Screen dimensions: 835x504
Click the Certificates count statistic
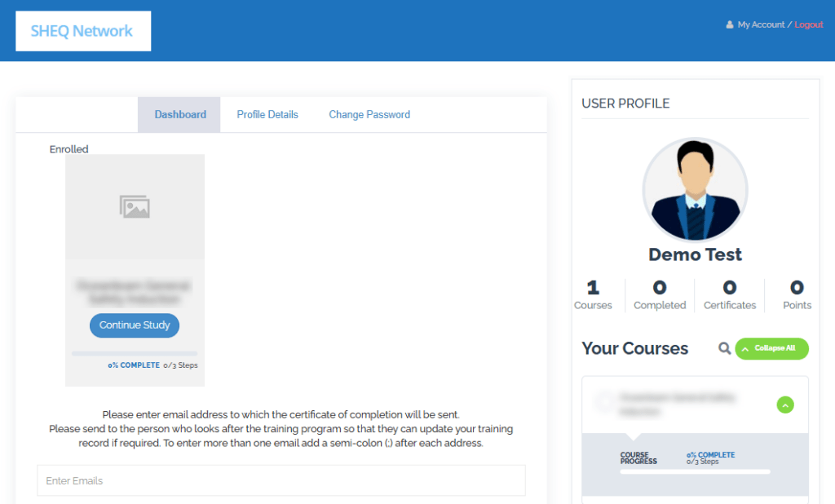(730, 294)
